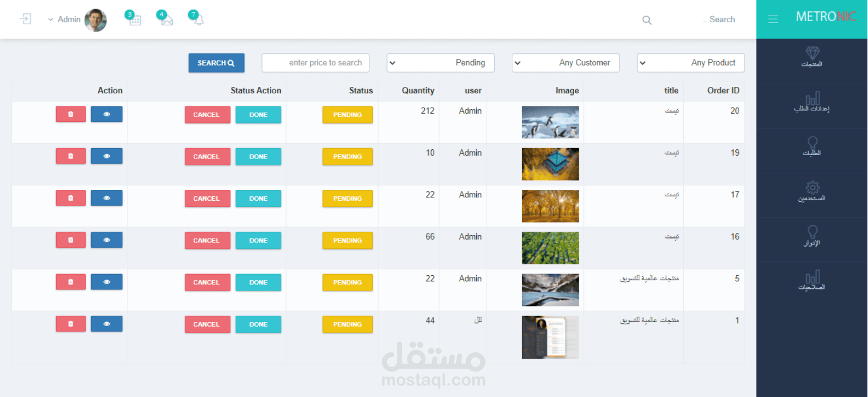Click the blue SEARCH button

pyautogui.click(x=216, y=63)
